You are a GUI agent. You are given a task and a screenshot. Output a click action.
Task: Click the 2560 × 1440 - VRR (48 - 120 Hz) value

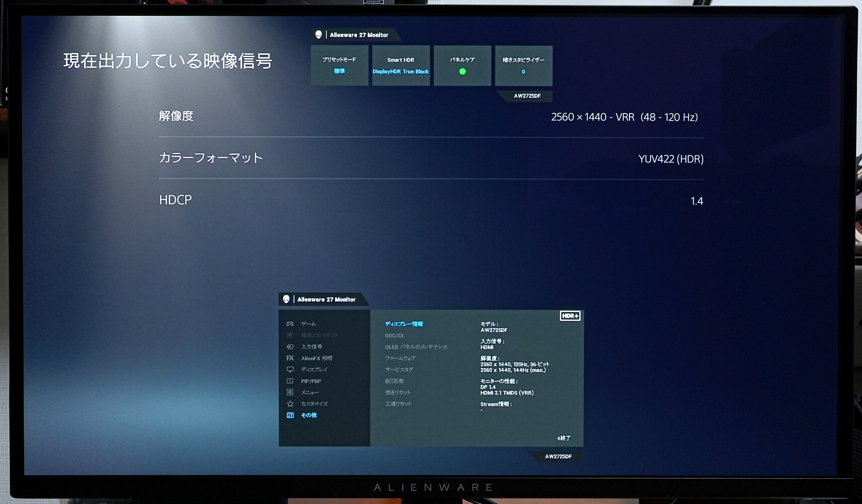[625, 117]
